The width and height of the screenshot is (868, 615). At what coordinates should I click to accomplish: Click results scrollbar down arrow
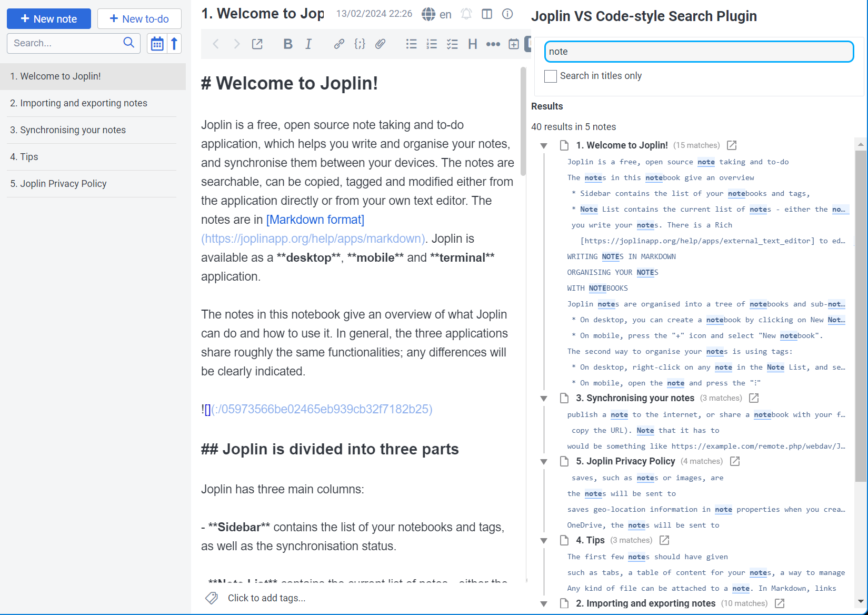tap(861, 601)
